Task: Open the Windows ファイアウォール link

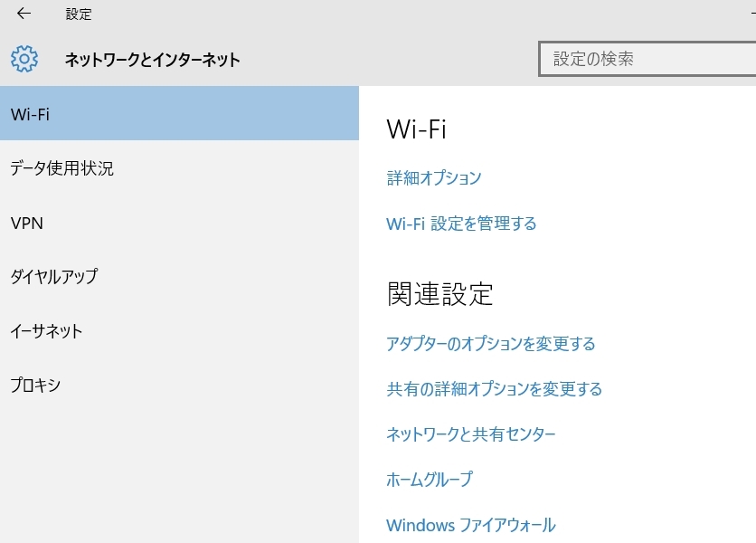Action: tap(471, 525)
